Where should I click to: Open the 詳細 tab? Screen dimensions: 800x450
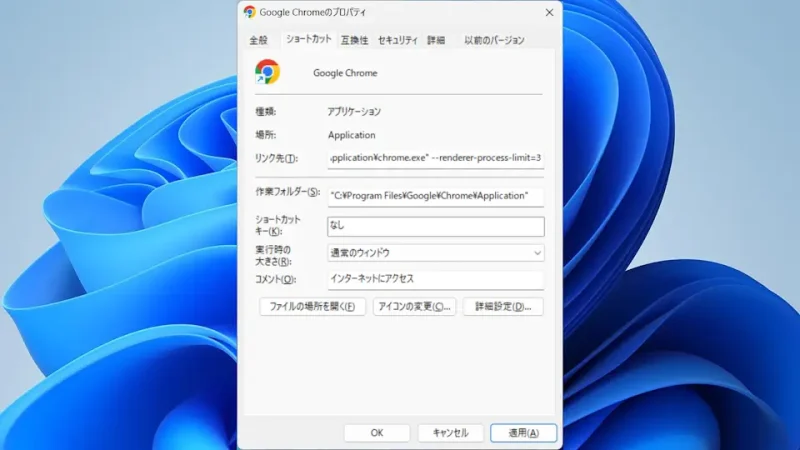coord(436,40)
